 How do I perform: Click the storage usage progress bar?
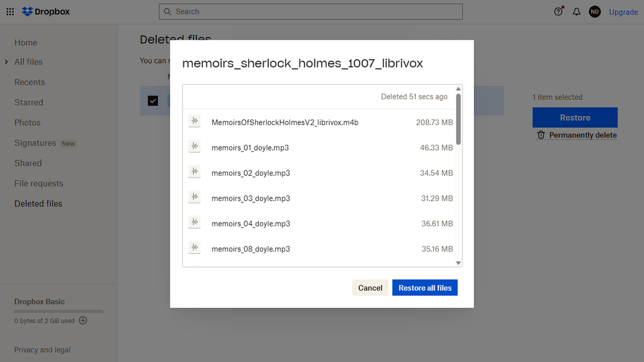58,311
